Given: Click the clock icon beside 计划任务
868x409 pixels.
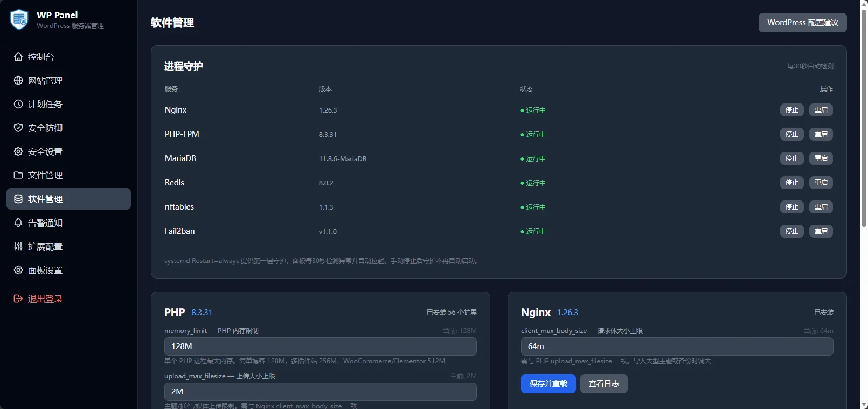Looking at the screenshot, I should point(18,104).
